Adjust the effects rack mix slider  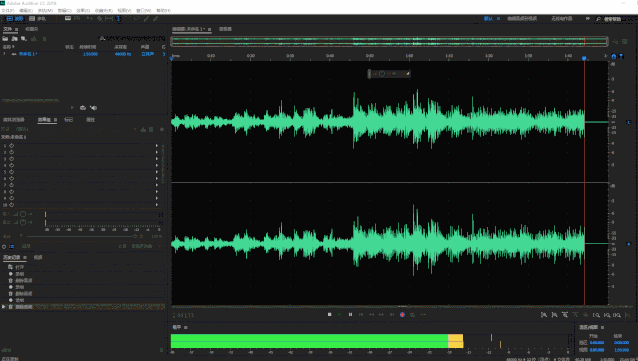81,236
